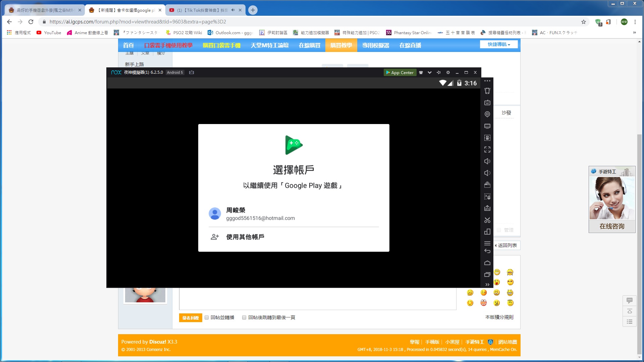Click the 舉報 footer link

click(415, 342)
